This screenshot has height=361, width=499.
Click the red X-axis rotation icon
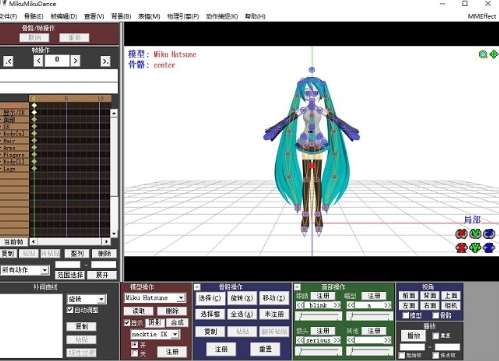pos(461,234)
